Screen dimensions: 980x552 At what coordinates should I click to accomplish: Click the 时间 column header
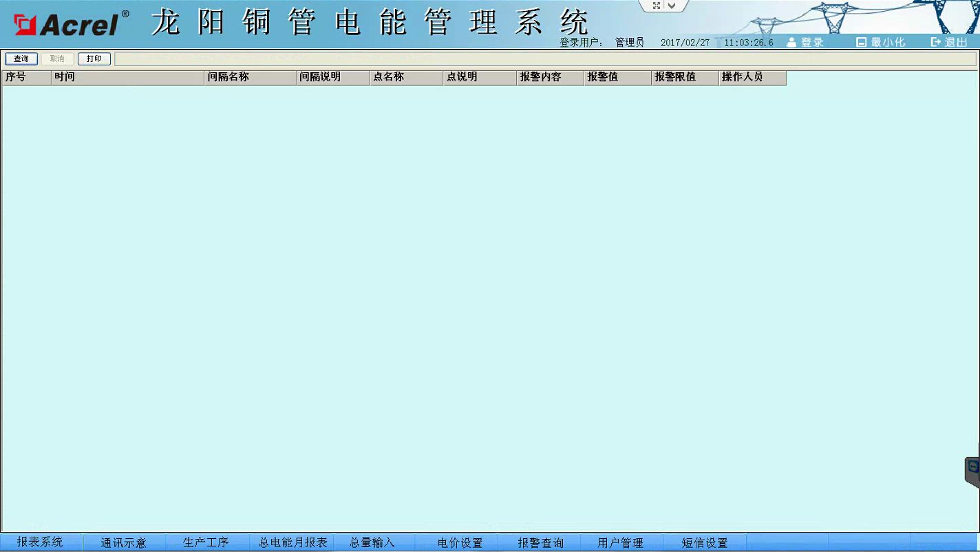point(127,78)
